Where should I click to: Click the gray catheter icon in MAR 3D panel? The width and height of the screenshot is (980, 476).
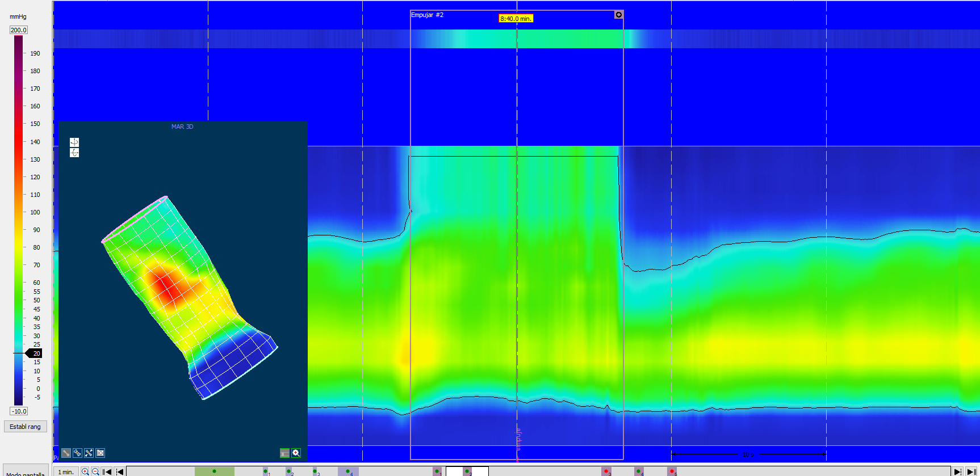tap(66, 453)
